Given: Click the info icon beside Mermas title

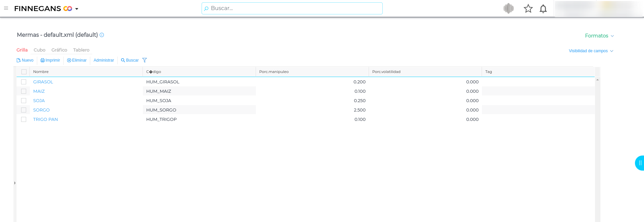Looking at the screenshot, I should [x=102, y=35].
